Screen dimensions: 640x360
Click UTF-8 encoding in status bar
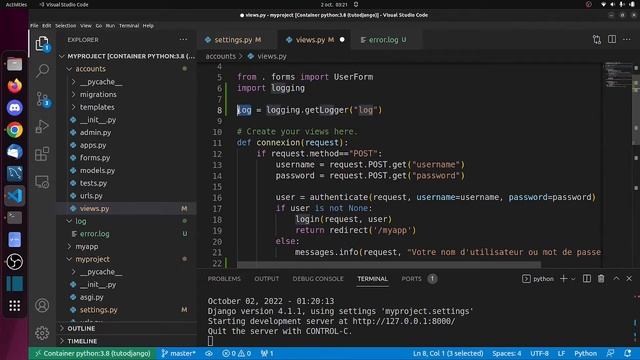point(539,353)
